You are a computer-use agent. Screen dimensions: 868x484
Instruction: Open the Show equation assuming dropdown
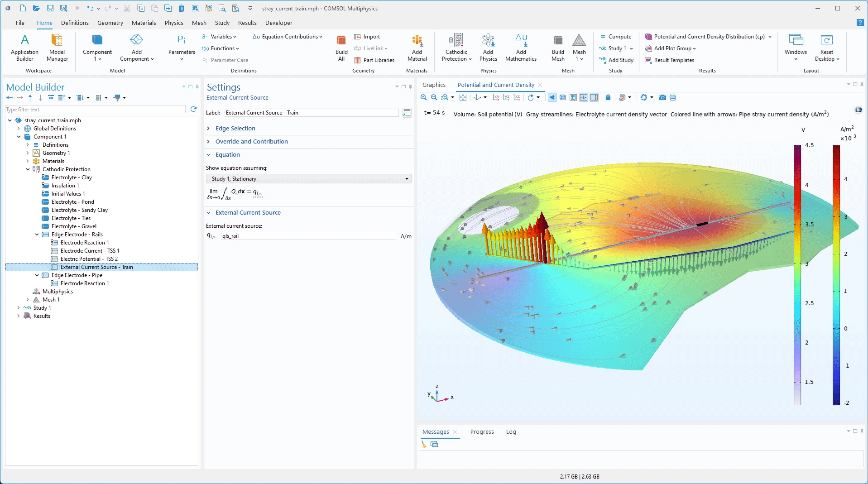pyautogui.click(x=308, y=179)
